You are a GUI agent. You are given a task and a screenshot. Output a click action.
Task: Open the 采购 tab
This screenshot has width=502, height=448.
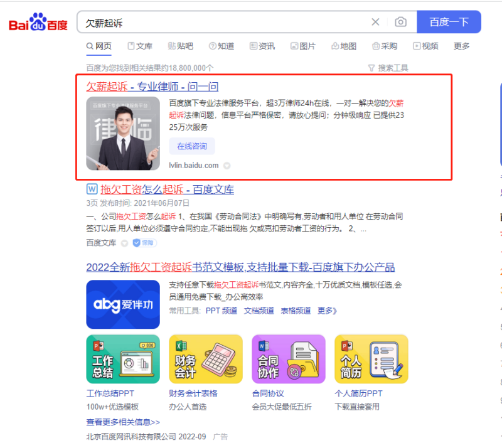pos(385,46)
